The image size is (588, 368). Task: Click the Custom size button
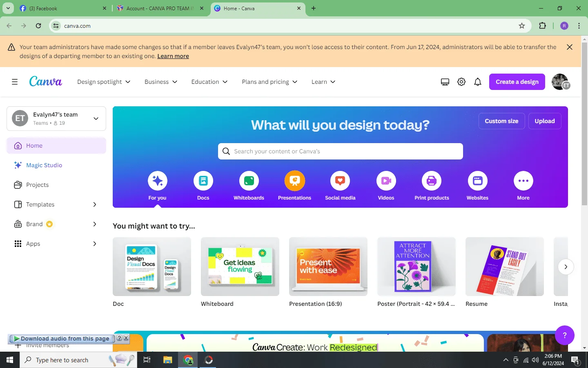point(501,121)
